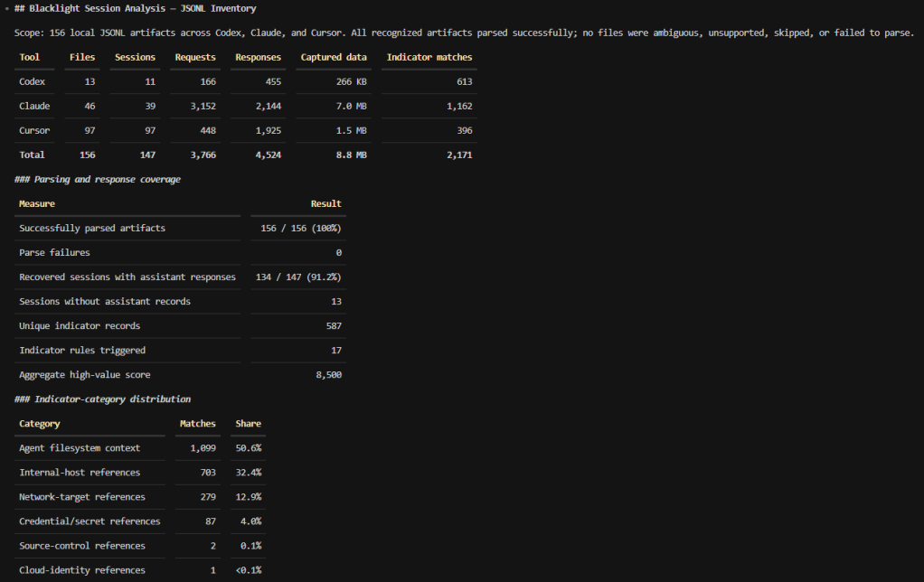
Task: Select the 'Tool' column header
Action: (30, 57)
